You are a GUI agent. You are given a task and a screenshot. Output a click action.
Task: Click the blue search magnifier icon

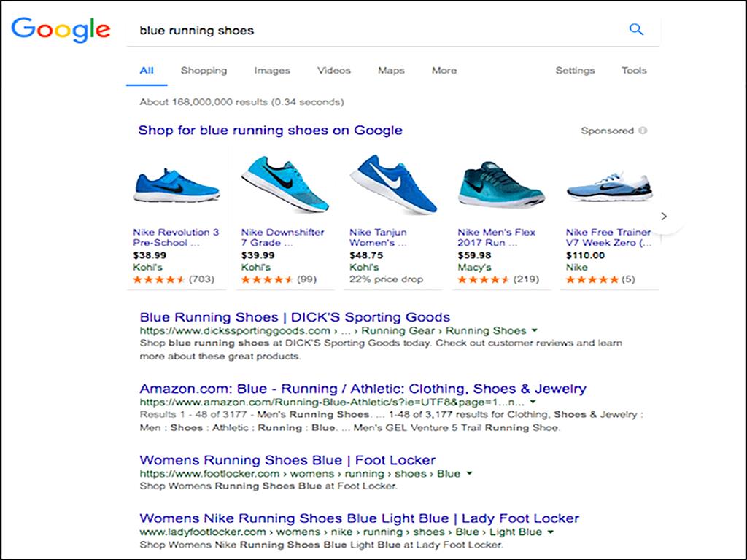pyautogui.click(x=635, y=29)
